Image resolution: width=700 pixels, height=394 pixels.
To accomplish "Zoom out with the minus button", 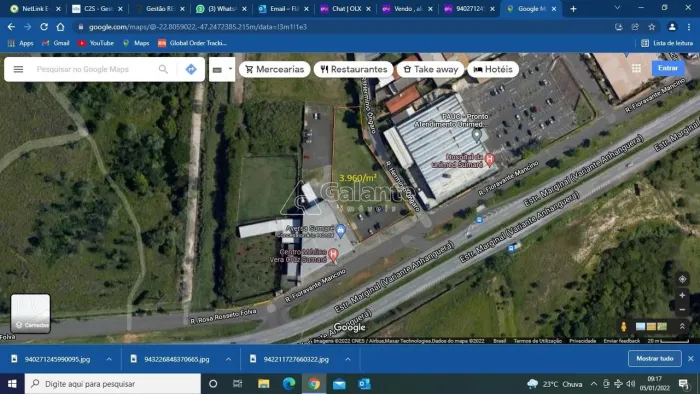I will coord(682,309).
